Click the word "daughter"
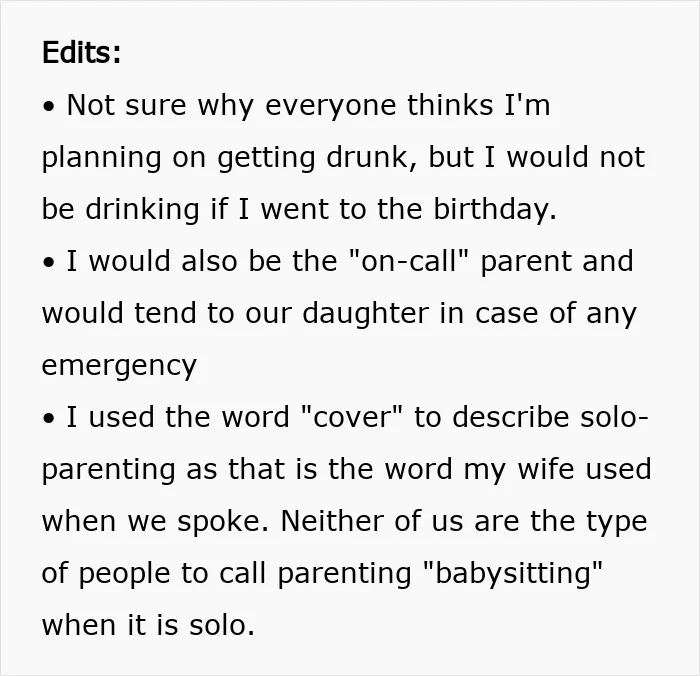The width and height of the screenshot is (700, 676). tap(366, 314)
